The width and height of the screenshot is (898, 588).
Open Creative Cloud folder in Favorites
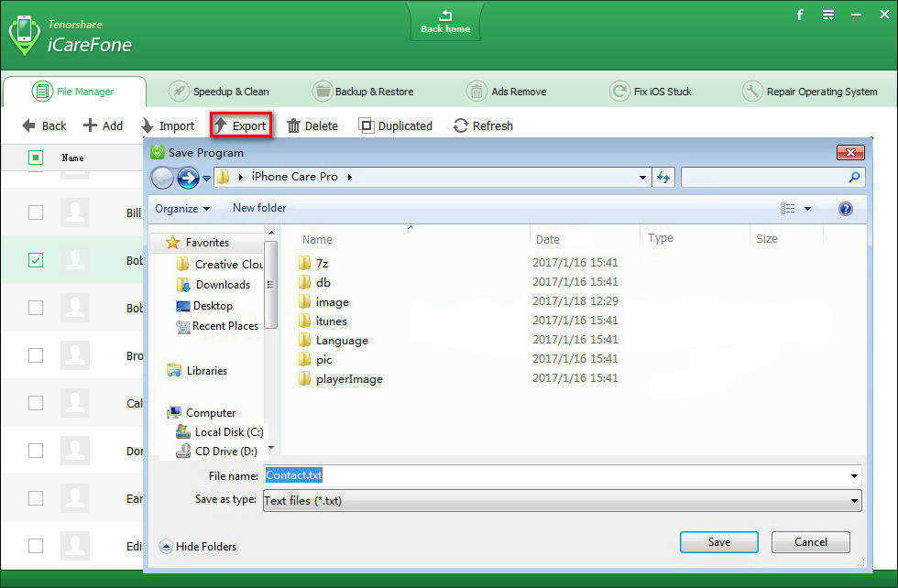pos(219,264)
